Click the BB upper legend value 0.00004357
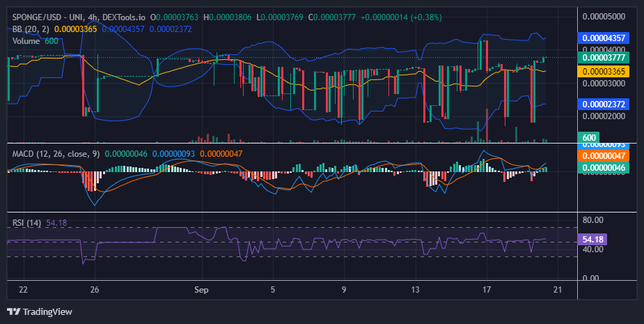The image size is (644, 324). (123, 29)
